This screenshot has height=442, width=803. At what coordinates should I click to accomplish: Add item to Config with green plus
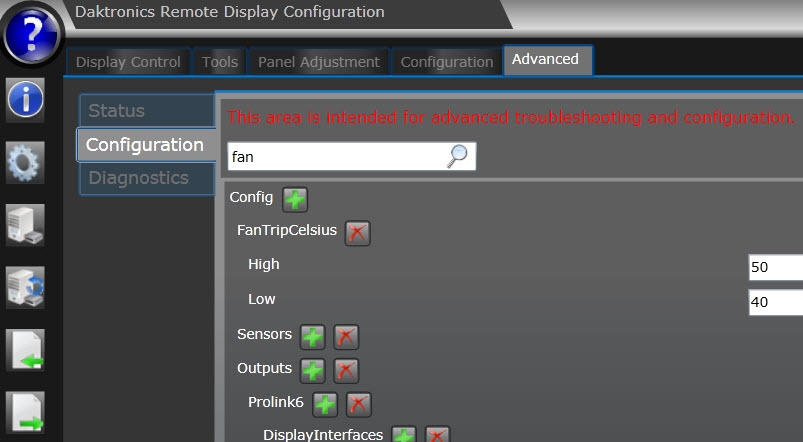click(x=295, y=199)
